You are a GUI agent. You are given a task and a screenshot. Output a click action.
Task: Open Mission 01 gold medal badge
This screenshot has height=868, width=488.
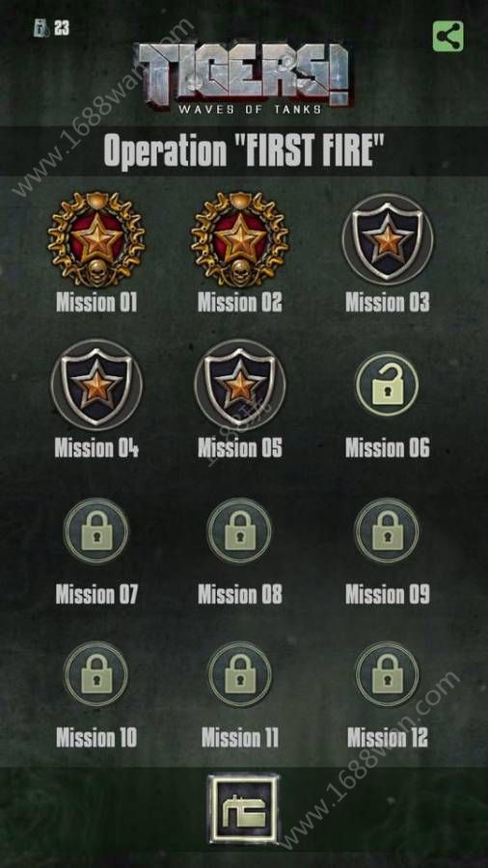[96, 238]
